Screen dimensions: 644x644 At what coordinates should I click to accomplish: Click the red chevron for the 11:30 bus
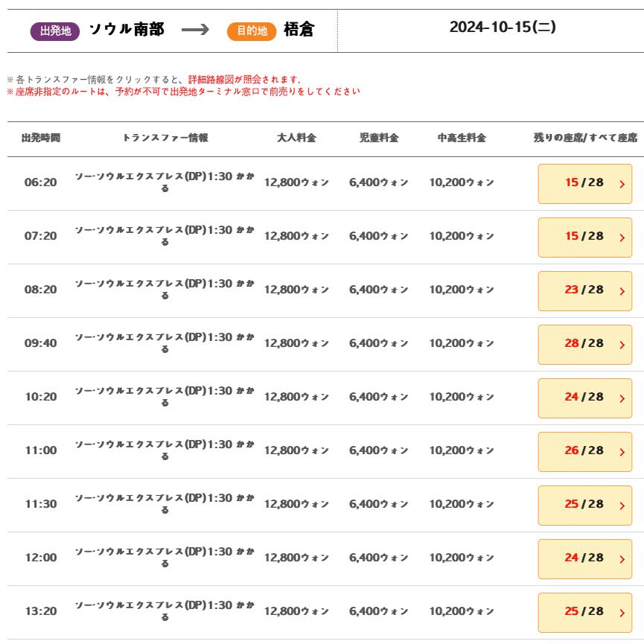pyautogui.click(x=622, y=506)
